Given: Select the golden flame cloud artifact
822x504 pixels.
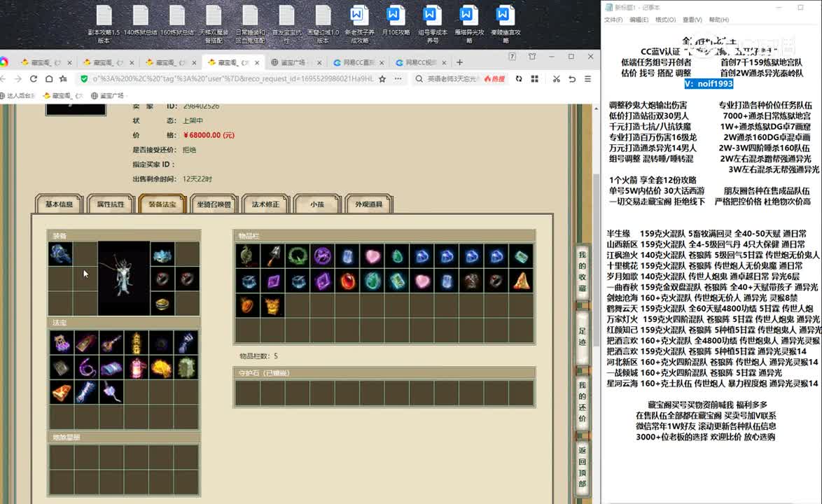Looking at the screenshot, I should (x=161, y=367).
